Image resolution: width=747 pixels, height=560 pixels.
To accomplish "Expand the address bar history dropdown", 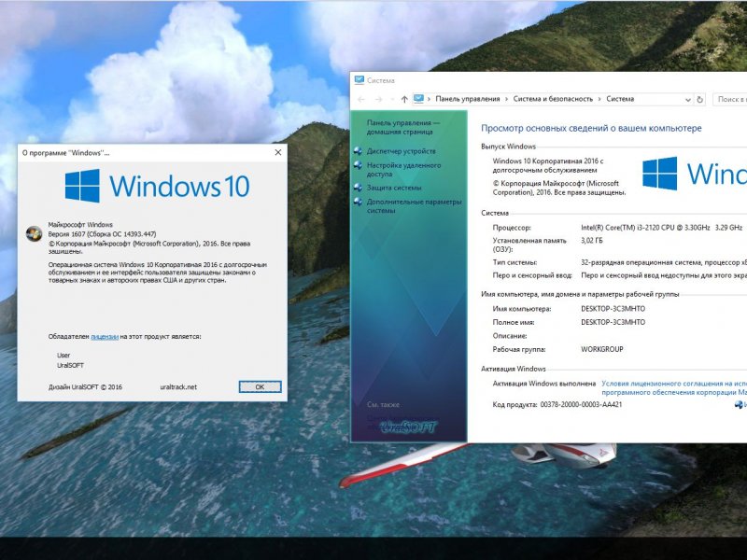I will [x=687, y=100].
